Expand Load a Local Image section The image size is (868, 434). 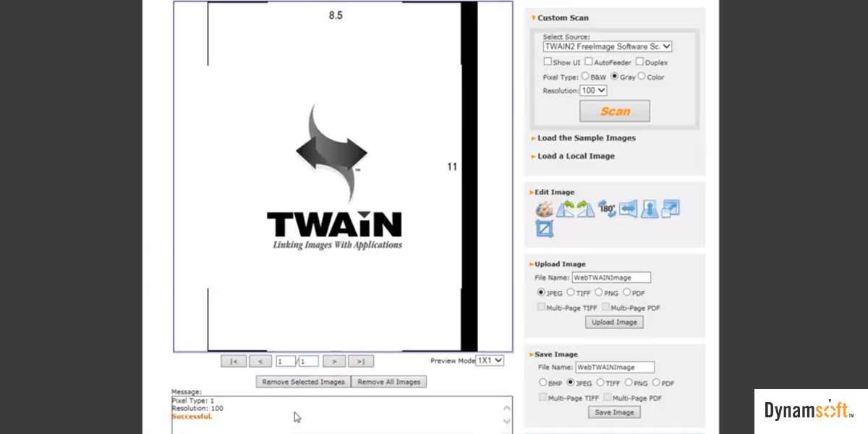(x=576, y=156)
